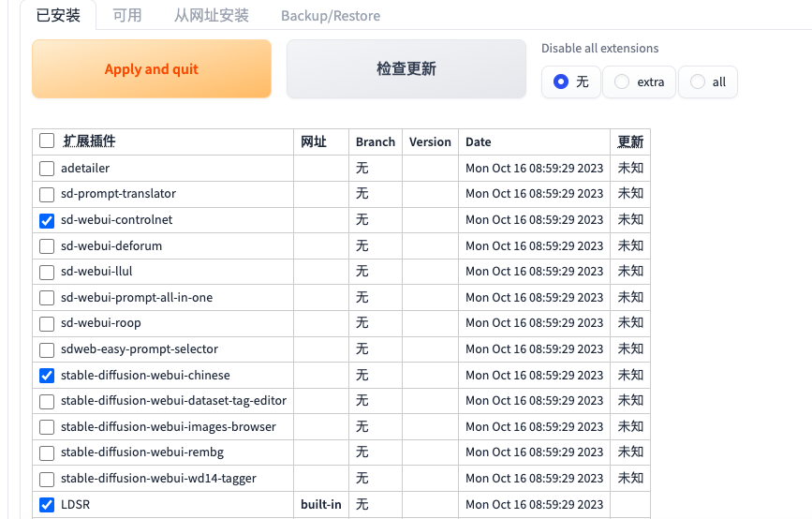Enable the sd-webui-roop checkbox

click(x=47, y=324)
